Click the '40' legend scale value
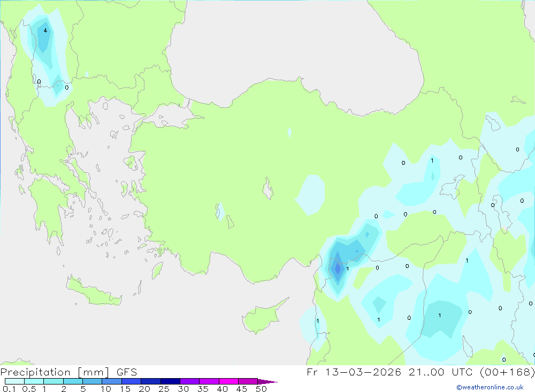This screenshot has height=392, width=535. [222, 389]
